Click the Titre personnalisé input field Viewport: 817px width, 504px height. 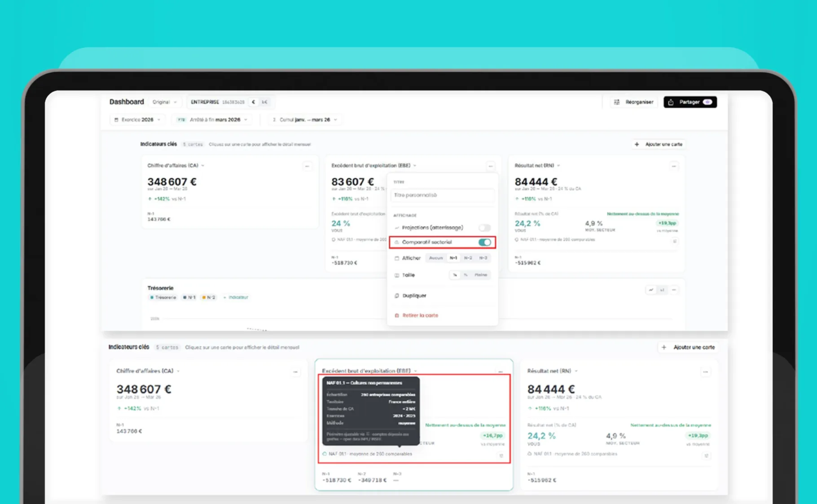tap(443, 195)
